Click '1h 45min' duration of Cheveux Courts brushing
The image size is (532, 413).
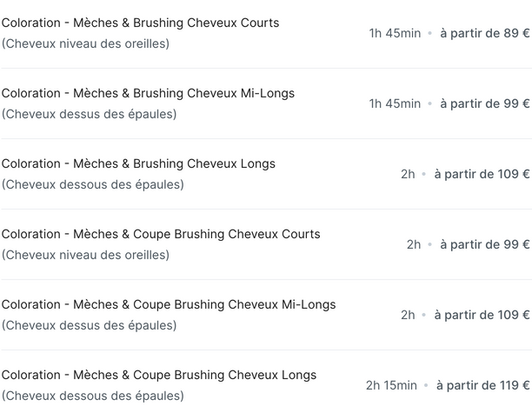[x=395, y=33]
